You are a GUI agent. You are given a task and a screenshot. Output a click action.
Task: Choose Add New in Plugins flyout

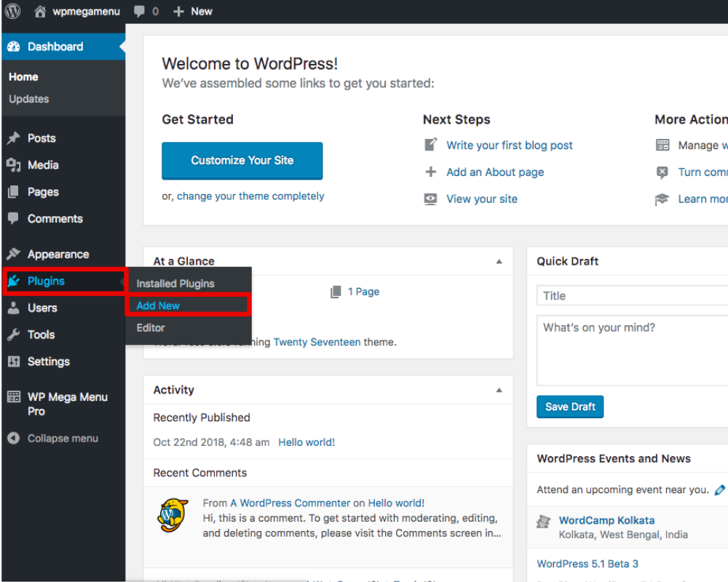click(x=158, y=306)
